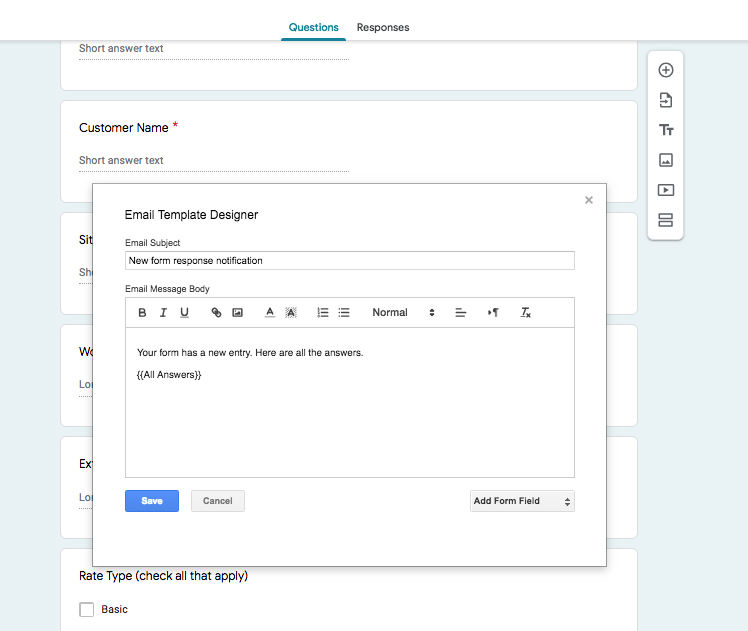Select the Questions tab
748x631 pixels.
tap(313, 27)
